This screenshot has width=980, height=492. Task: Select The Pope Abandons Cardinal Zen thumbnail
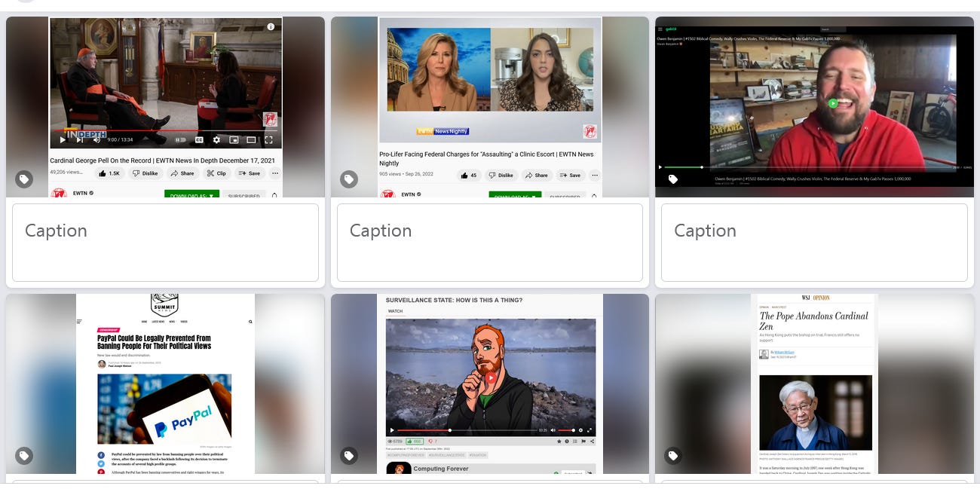tap(814, 384)
